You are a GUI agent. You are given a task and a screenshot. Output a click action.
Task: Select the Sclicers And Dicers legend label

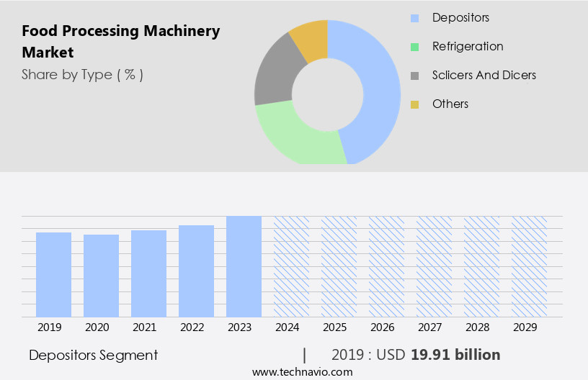(x=484, y=76)
